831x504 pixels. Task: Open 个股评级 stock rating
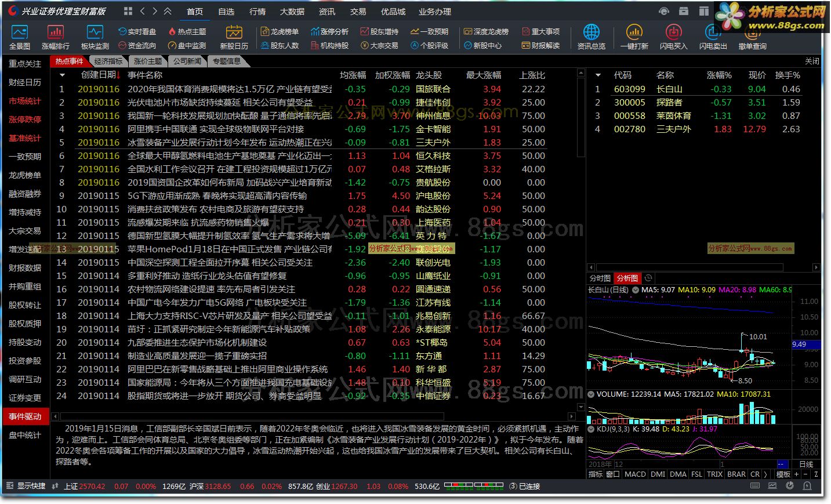pyautogui.click(x=429, y=45)
